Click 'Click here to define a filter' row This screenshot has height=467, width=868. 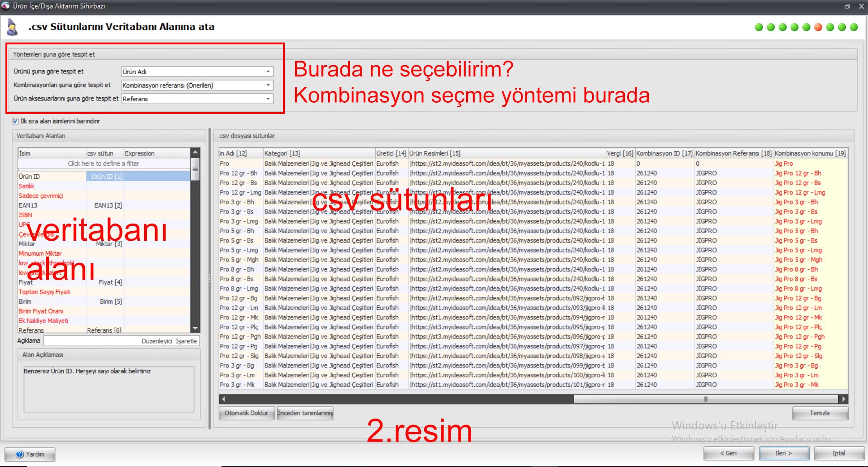coord(104,164)
